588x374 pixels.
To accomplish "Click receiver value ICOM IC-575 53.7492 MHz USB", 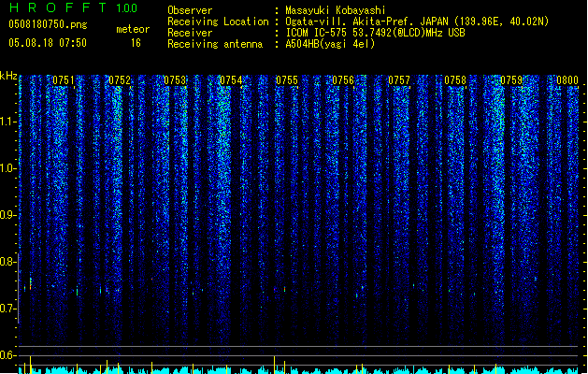I will pos(376,33).
